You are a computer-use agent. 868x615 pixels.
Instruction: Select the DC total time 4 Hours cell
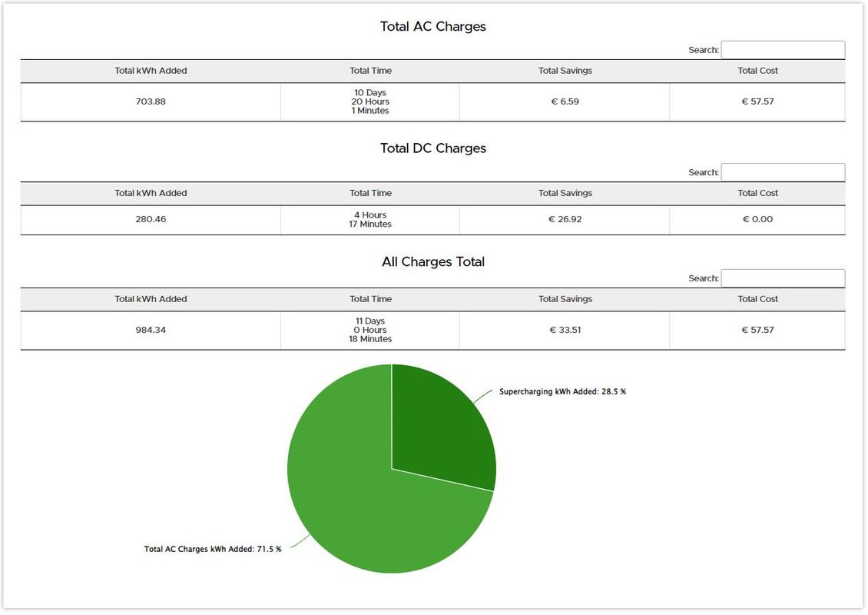coord(370,219)
